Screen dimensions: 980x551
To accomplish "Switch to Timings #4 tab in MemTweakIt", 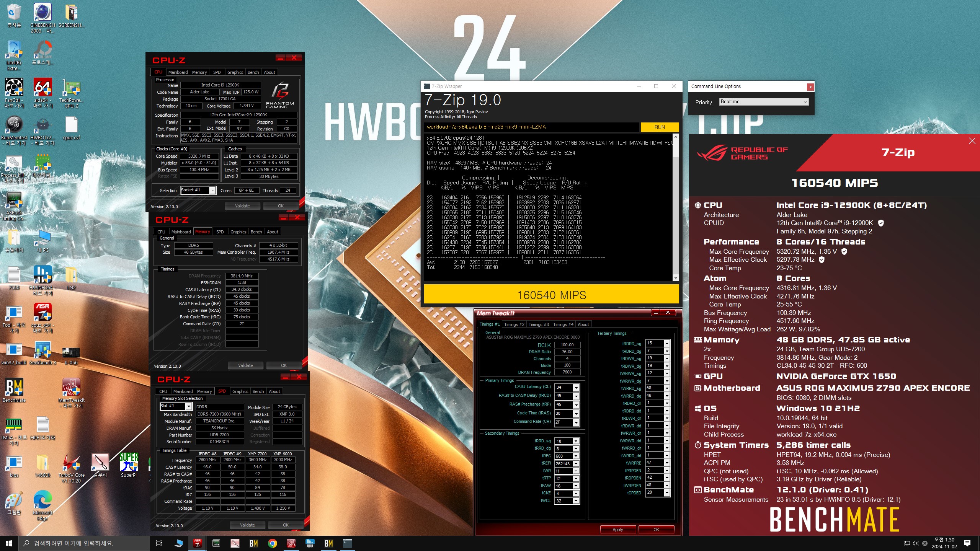I will pyautogui.click(x=563, y=324).
